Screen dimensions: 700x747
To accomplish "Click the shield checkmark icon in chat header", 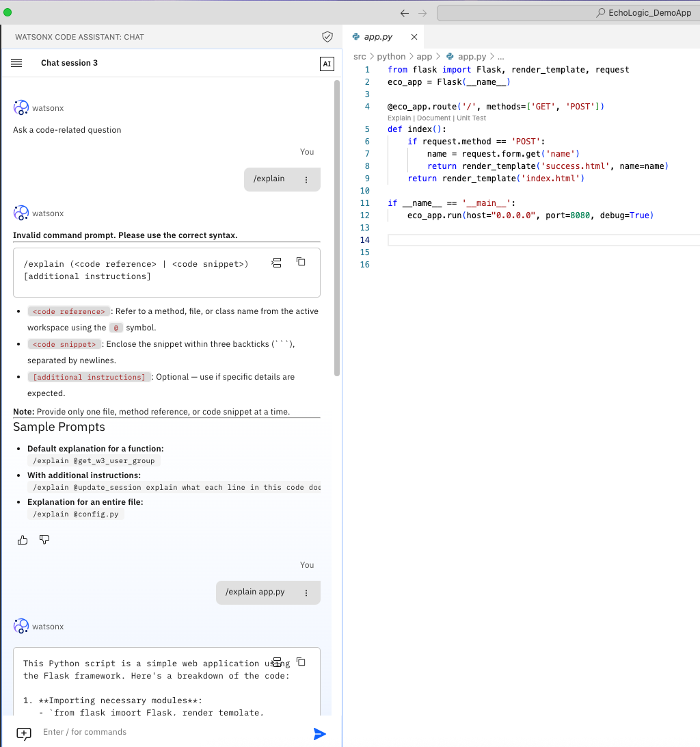I will point(327,37).
